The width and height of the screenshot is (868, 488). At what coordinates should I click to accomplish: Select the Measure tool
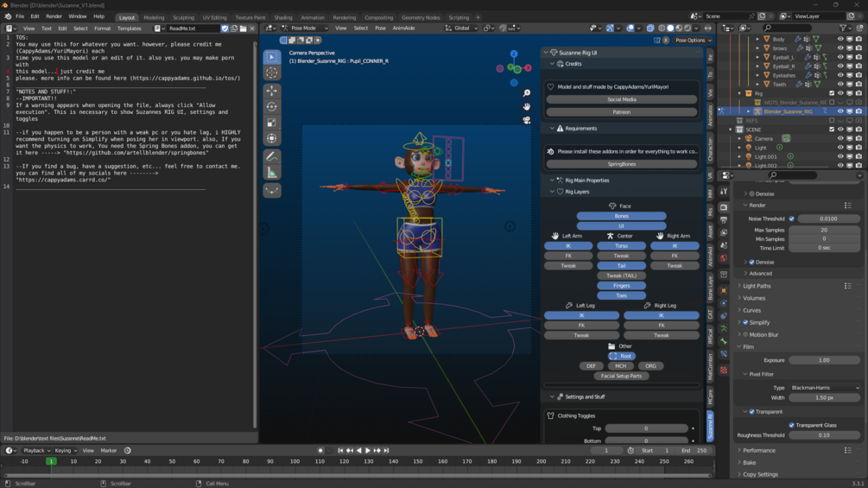[272, 174]
